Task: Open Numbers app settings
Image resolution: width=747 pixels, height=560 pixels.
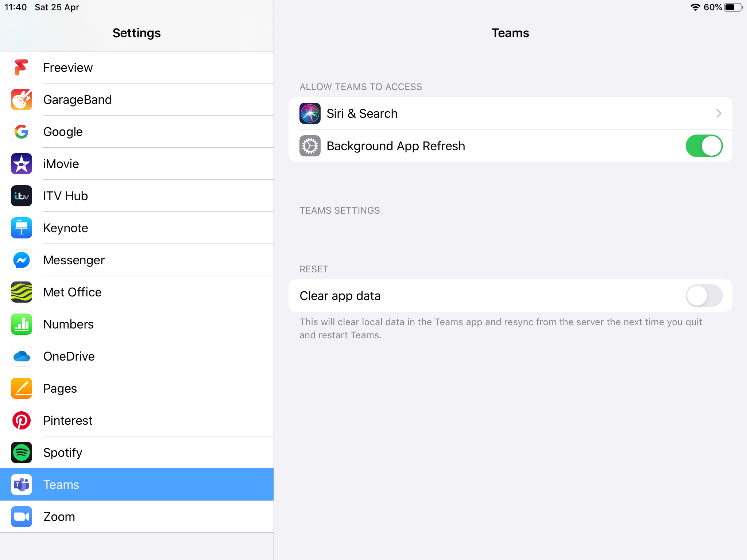Action: 137,324
